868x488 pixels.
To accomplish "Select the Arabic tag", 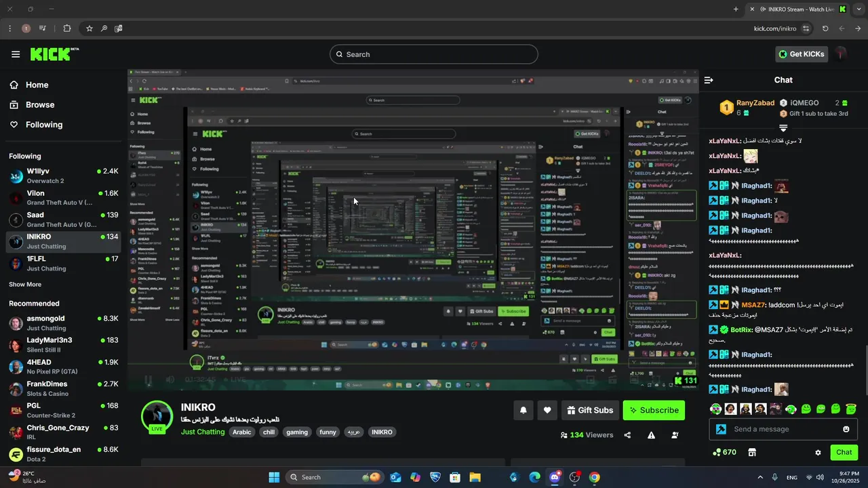I will [242, 432].
